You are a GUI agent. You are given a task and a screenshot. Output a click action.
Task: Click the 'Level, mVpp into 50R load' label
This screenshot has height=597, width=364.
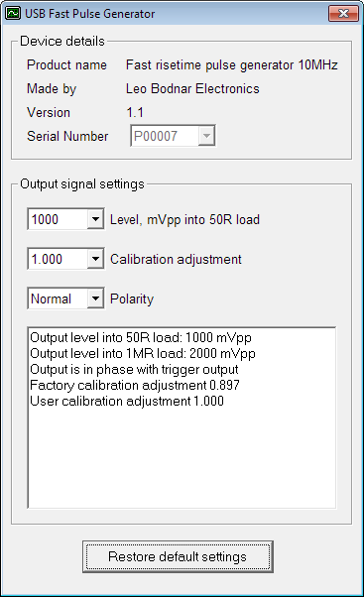[185, 220]
